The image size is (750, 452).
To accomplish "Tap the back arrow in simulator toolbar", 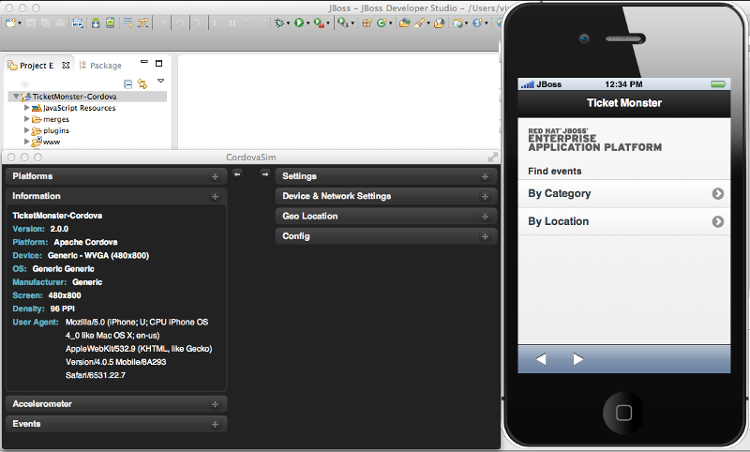I will [541, 359].
